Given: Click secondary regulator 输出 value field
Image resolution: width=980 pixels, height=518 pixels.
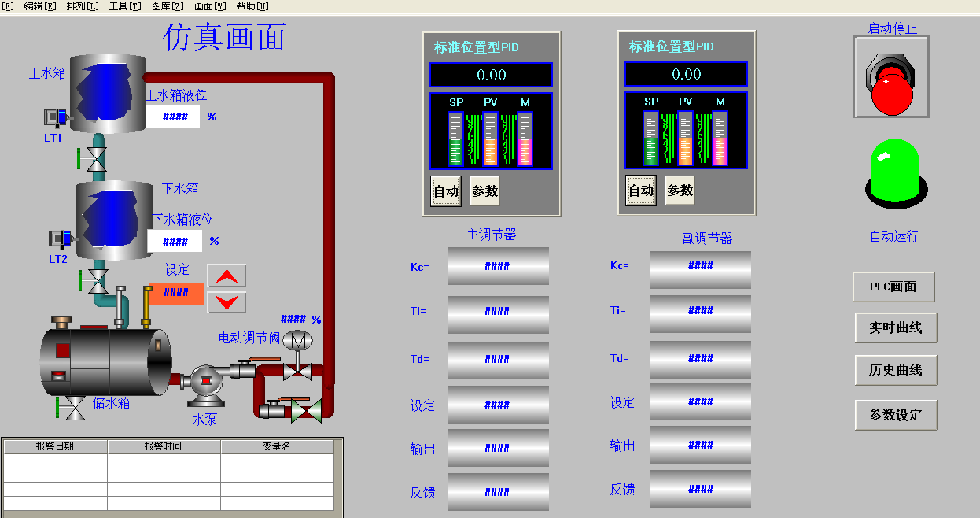Looking at the screenshot, I should point(700,445).
